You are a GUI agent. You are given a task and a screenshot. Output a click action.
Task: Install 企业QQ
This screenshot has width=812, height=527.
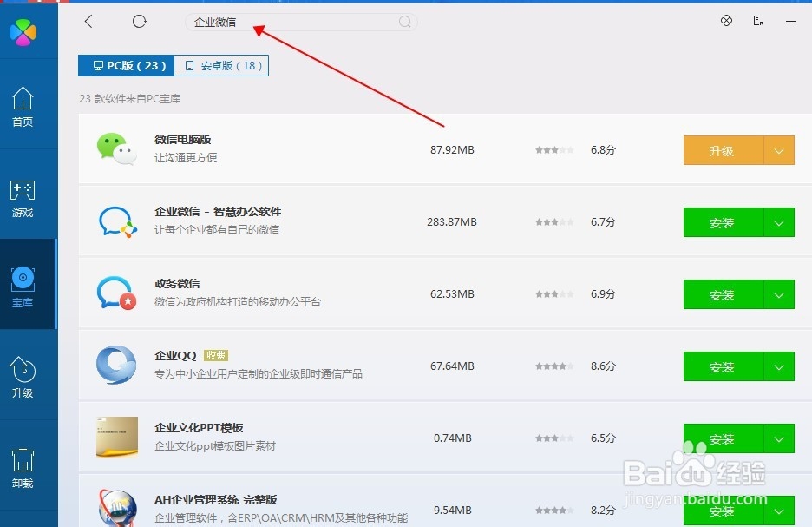click(x=723, y=366)
